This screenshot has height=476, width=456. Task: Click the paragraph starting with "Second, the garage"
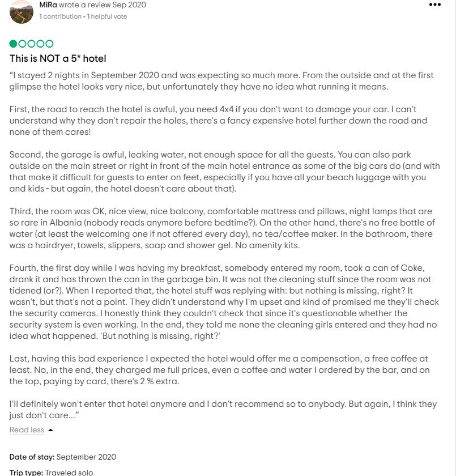pyautogui.click(x=218, y=172)
